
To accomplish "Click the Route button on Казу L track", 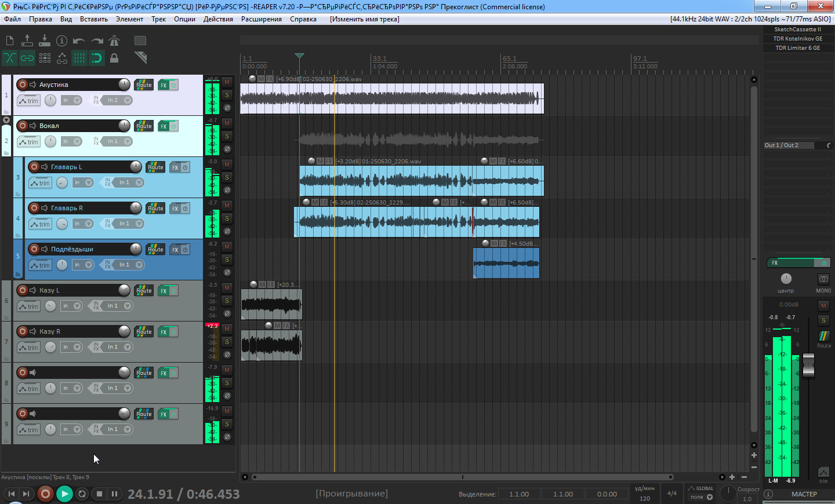I will point(144,291).
